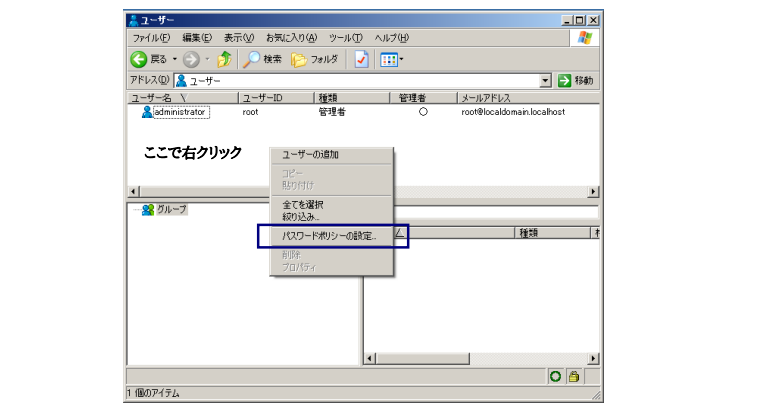The image size is (770, 412).
Task: Click the checklist icon in toolbar
Action: tap(361, 60)
